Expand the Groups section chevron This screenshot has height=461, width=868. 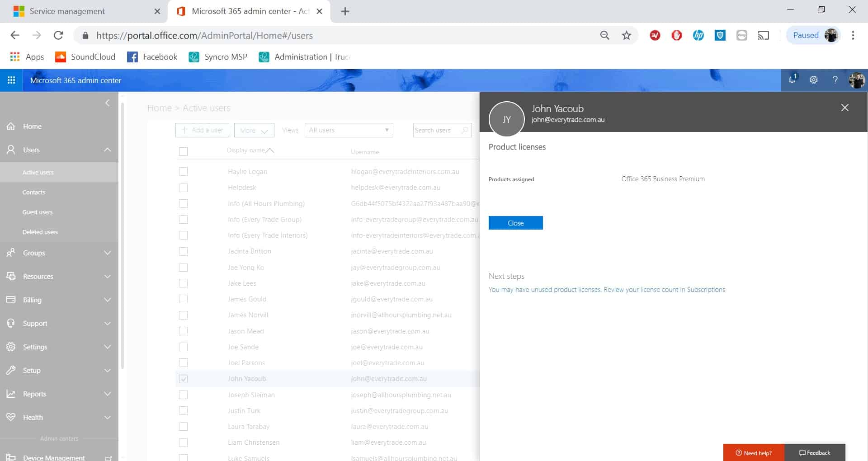click(107, 253)
